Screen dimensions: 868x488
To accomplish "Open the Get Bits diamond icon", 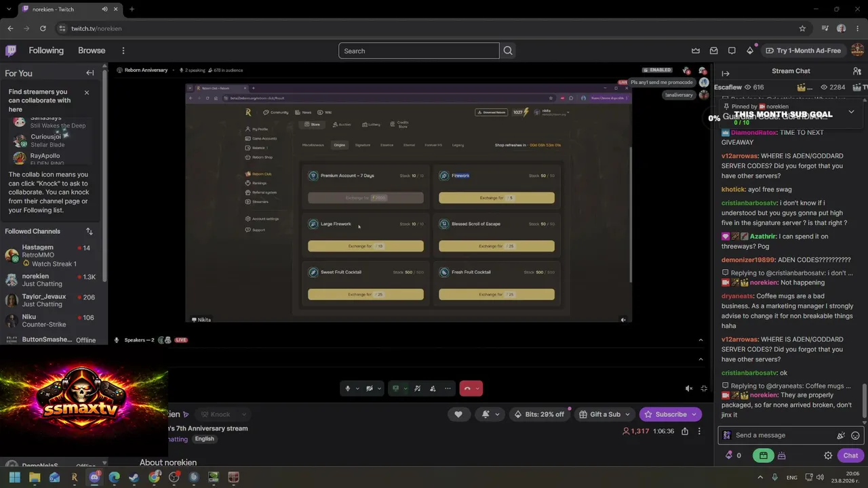I will pos(750,51).
